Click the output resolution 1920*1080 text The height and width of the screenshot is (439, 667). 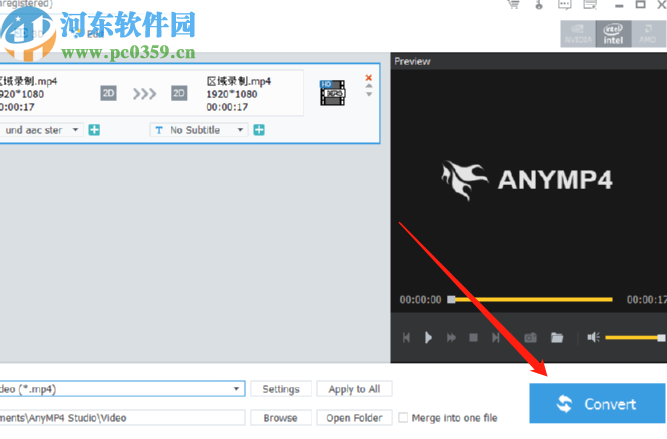pos(232,94)
